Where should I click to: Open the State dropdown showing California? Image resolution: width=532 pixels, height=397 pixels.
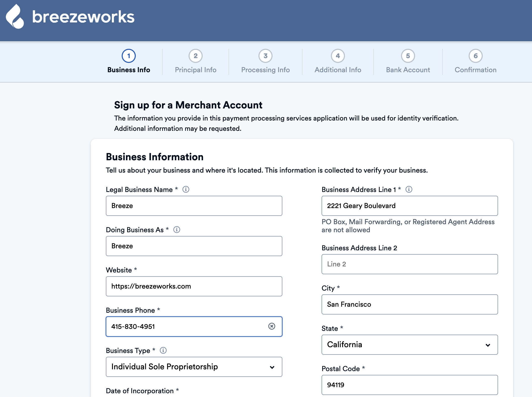410,345
